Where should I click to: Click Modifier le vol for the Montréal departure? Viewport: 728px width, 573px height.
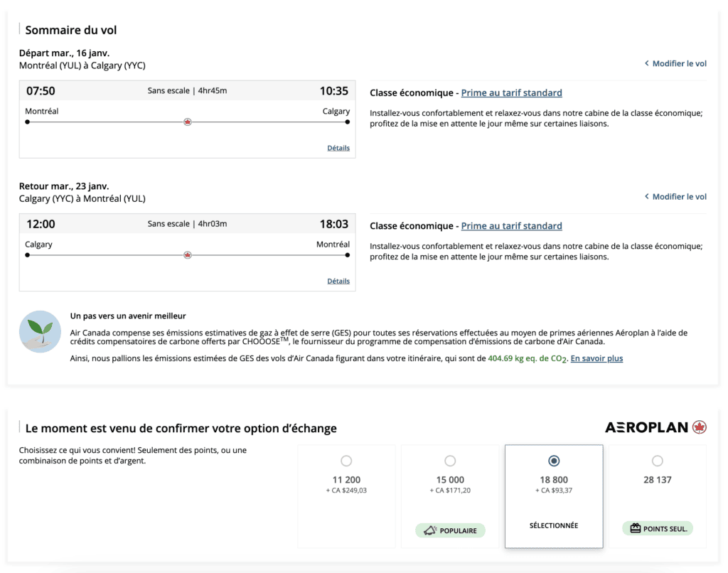click(679, 63)
